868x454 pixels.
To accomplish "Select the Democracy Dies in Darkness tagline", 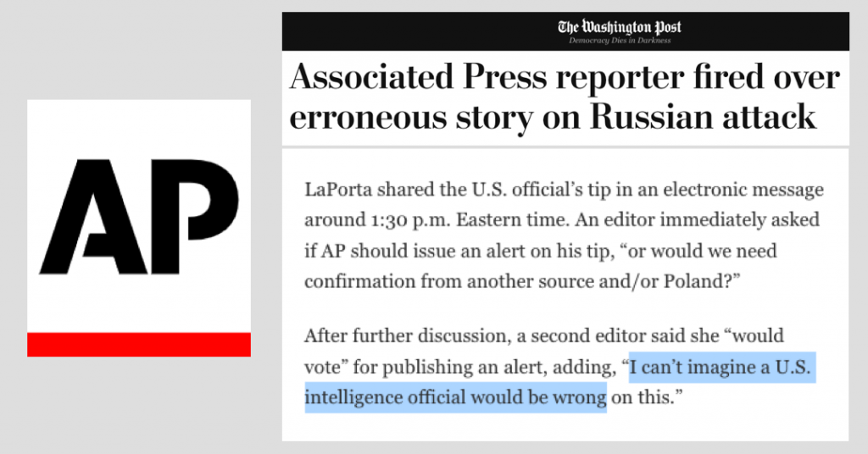I will [619, 41].
